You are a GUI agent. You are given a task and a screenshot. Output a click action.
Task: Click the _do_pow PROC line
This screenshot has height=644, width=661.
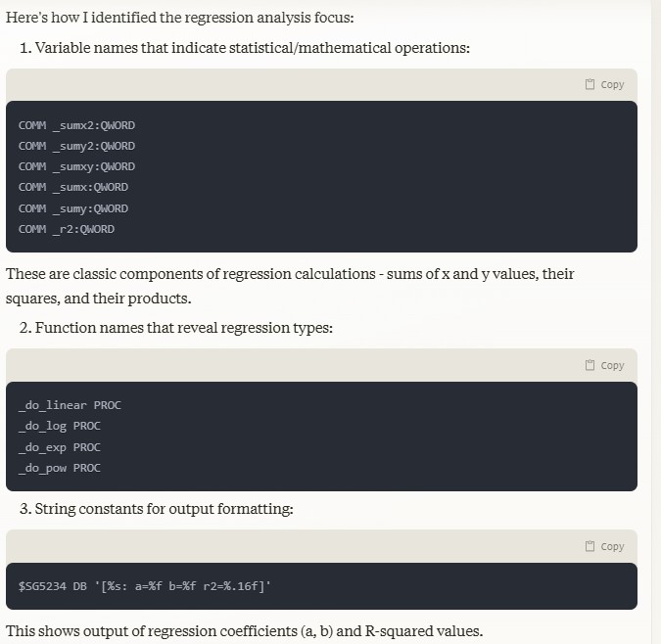[60, 468]
